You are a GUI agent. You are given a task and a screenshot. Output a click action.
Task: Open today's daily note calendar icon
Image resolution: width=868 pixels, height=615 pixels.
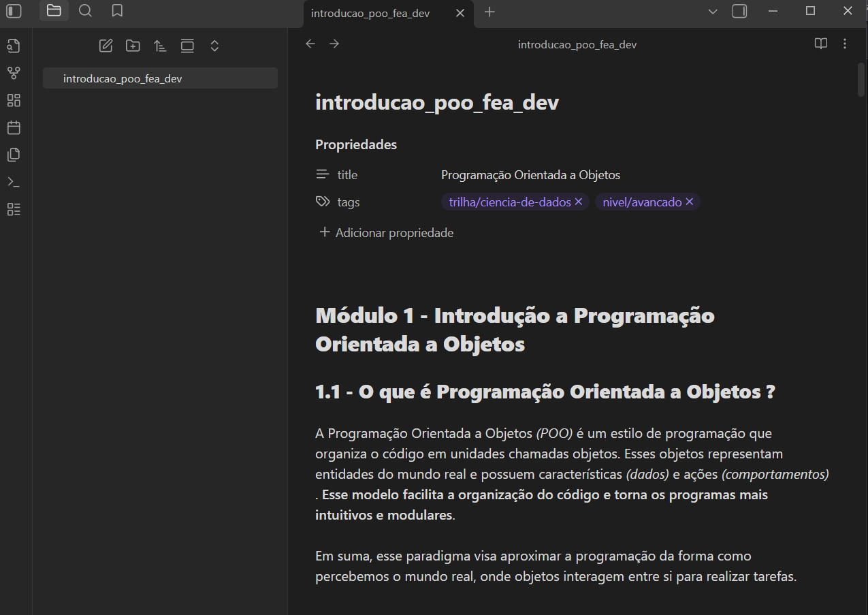pos(14,127)
